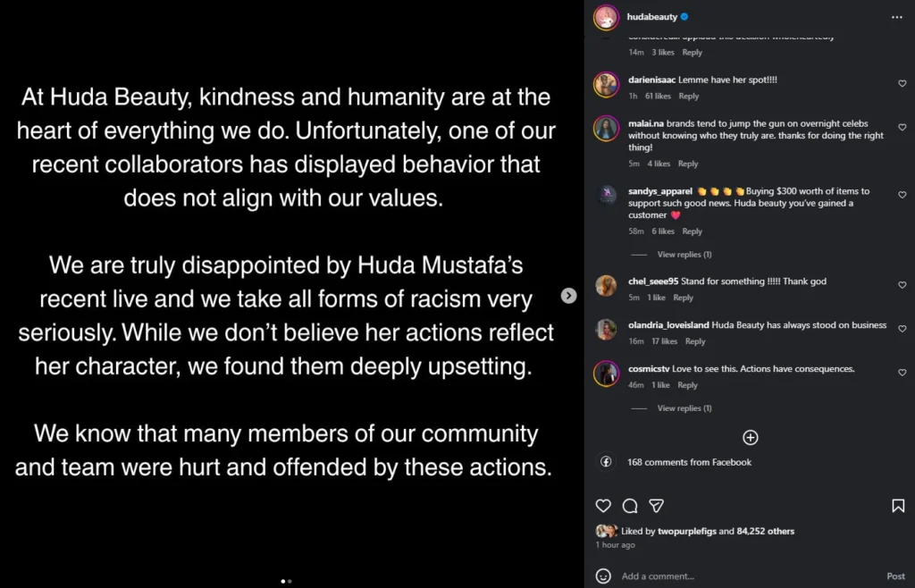Open comments via speech bubble icon
The height and width of the screenshot is (588, 915).
tap(630, 506)
